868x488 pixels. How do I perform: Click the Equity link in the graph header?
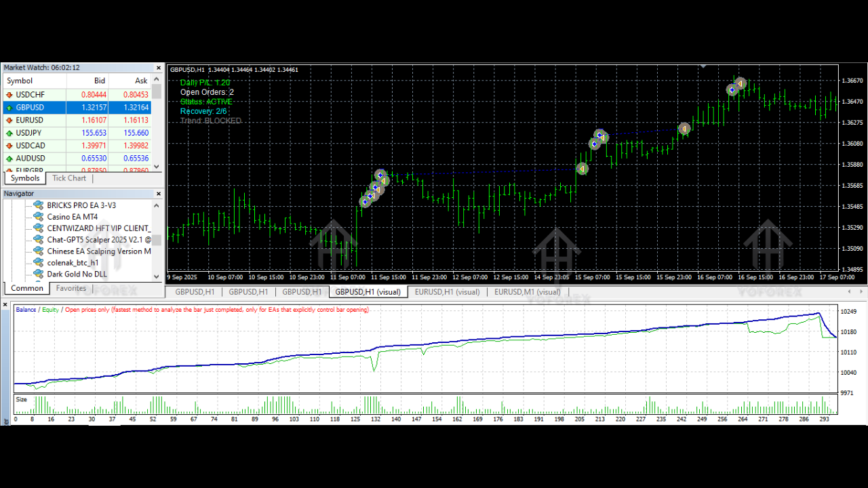coord(50,309)
